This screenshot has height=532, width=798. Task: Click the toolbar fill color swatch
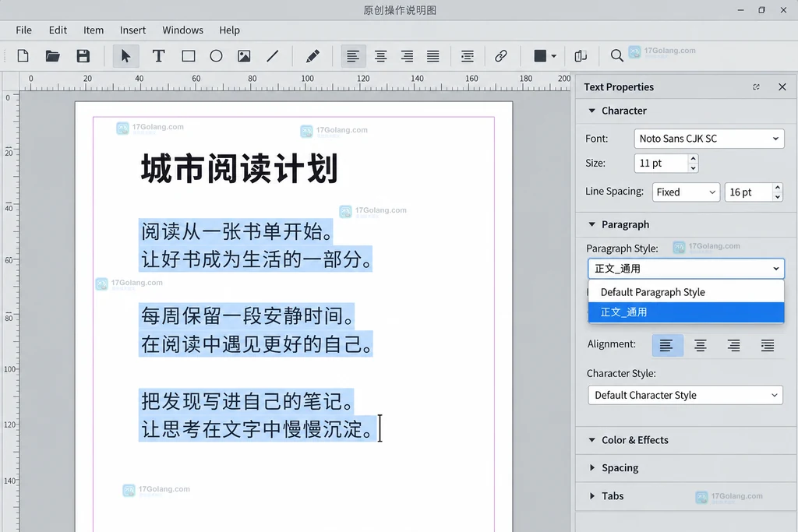pyautogui.click(x=540, y=56)
